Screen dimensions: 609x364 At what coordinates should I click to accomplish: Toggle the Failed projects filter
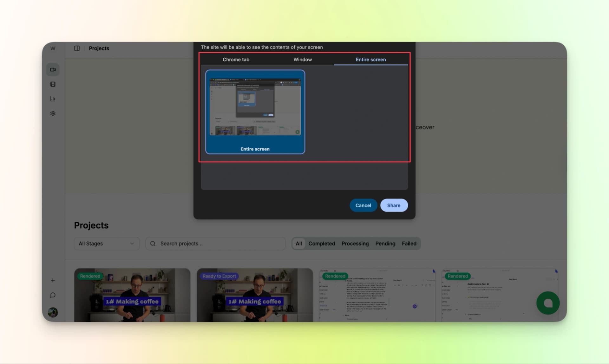[409, 244]
